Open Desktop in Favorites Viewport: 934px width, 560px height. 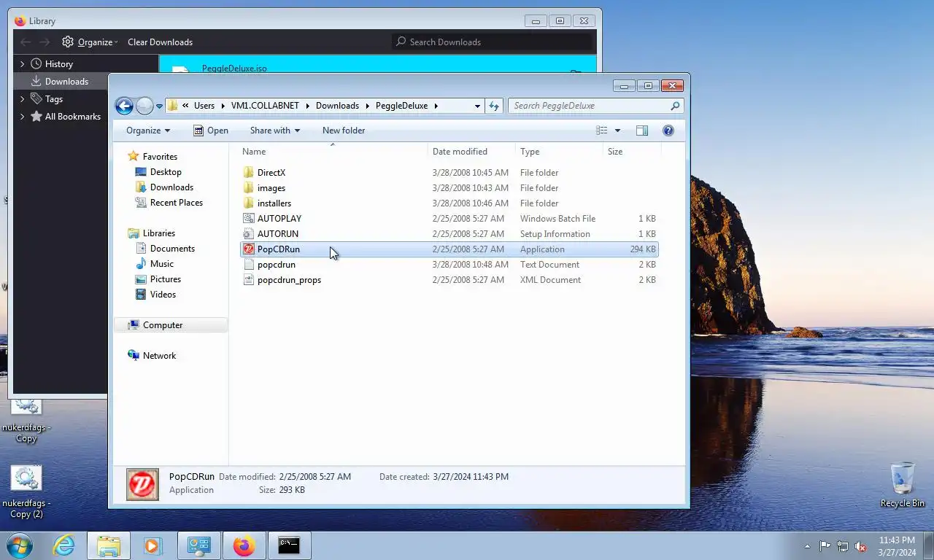(166, 172)
